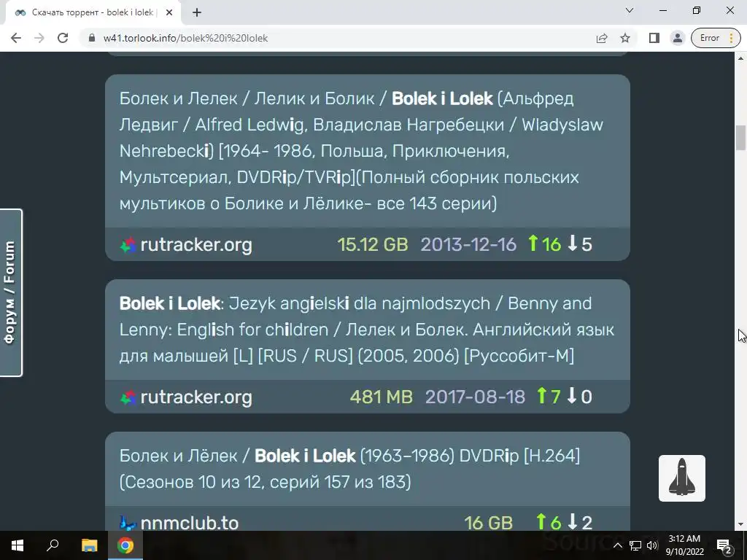Open the Chrome profile avatar
This screenshot has width=747, height=560.
coord(677,38)
